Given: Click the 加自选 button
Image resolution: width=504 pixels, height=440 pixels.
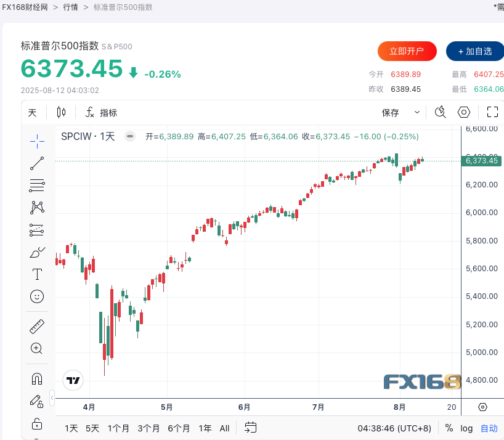Looking at the screenshot, I should [x=474, y=51].
